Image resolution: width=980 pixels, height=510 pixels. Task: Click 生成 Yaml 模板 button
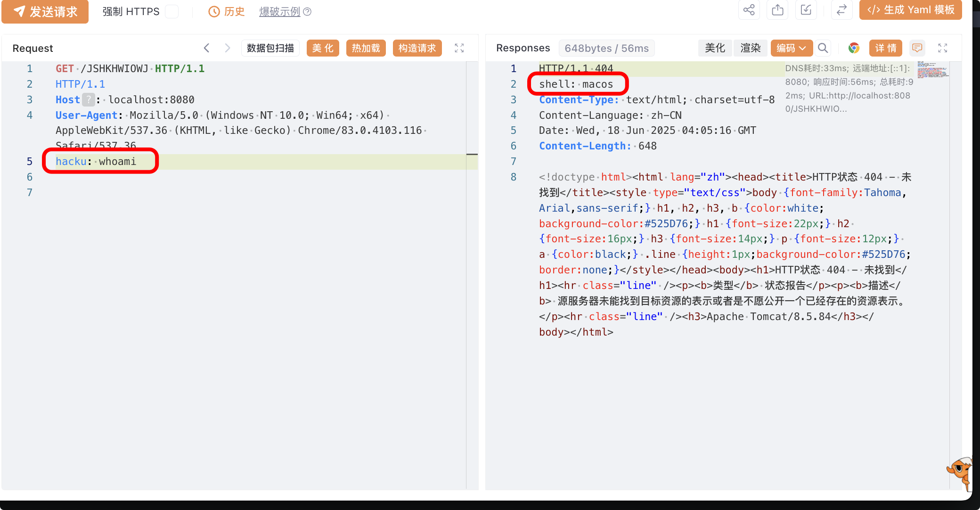[910, 10]
